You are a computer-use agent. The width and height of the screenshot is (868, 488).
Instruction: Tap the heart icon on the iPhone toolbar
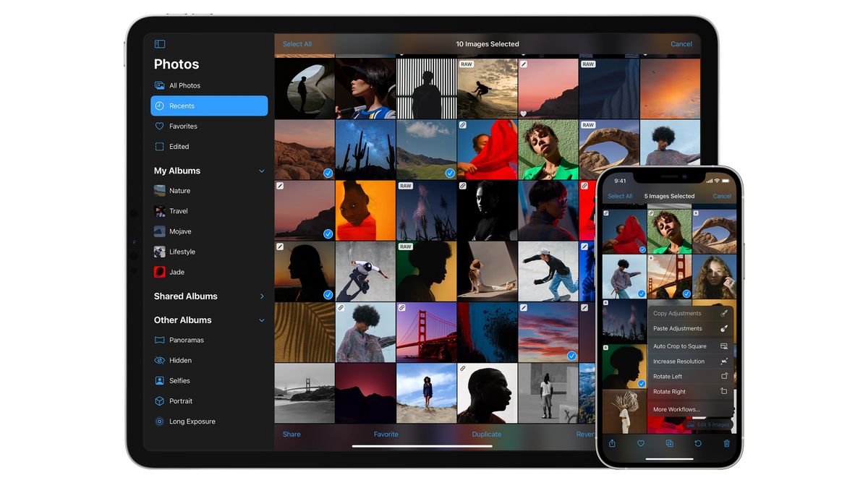click(x=641, y=443)
